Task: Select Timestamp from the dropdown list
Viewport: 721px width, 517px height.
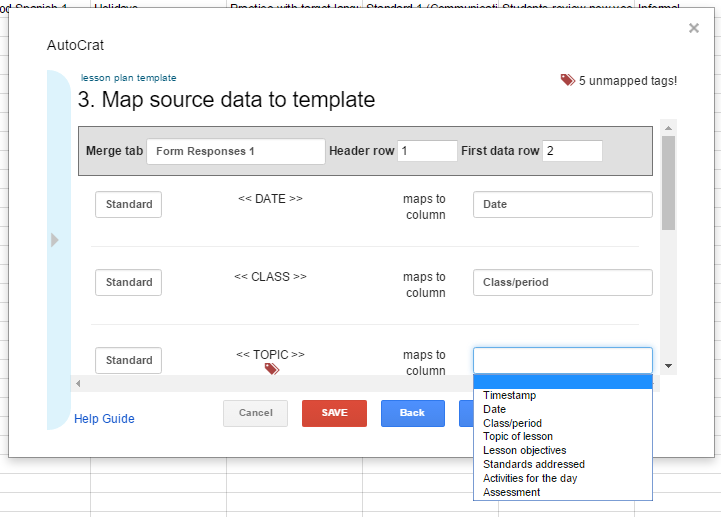Action: point(563,395)
